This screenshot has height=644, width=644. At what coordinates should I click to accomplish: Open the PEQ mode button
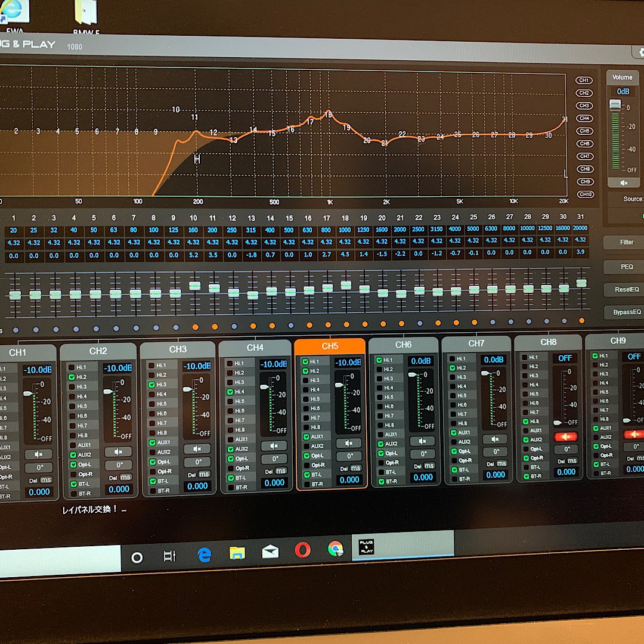[x=626, y=267]
